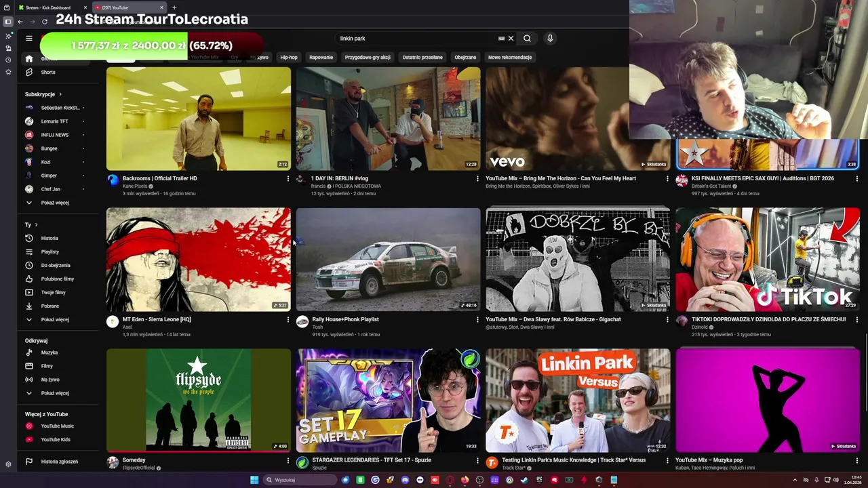Open Testing Linkin Park's Music Knowledge title

(574, 460)
